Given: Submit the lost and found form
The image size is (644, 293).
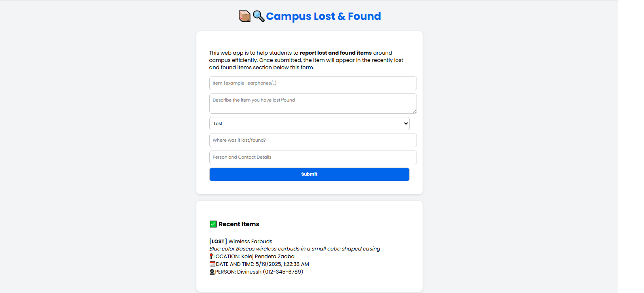Looking at the screenshot, I should (x=309, y=174).
